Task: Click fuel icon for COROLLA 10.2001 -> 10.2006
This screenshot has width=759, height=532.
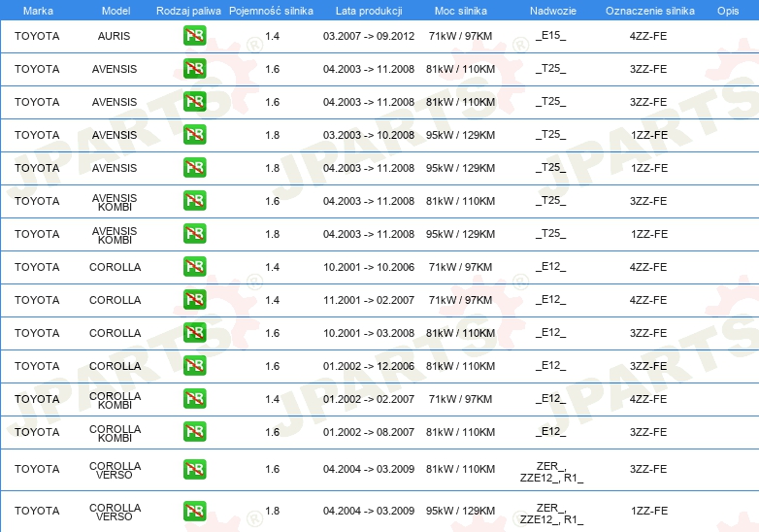Action: point(194,267)
